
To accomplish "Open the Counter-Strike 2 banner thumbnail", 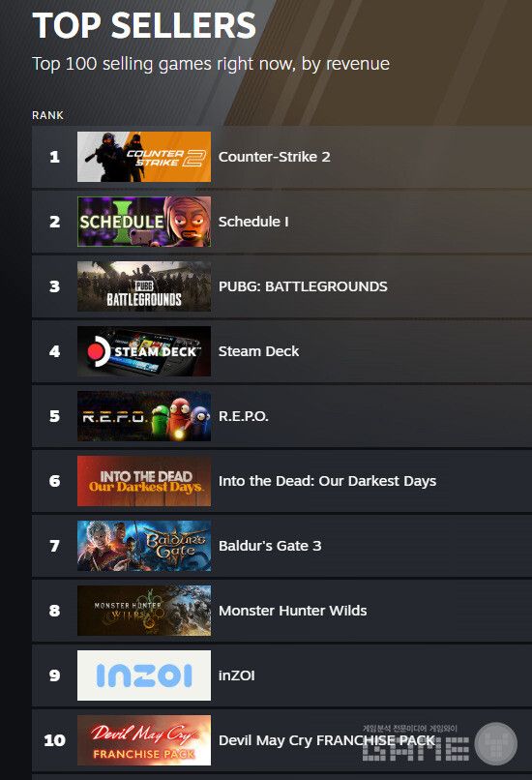I will [144, 157].
